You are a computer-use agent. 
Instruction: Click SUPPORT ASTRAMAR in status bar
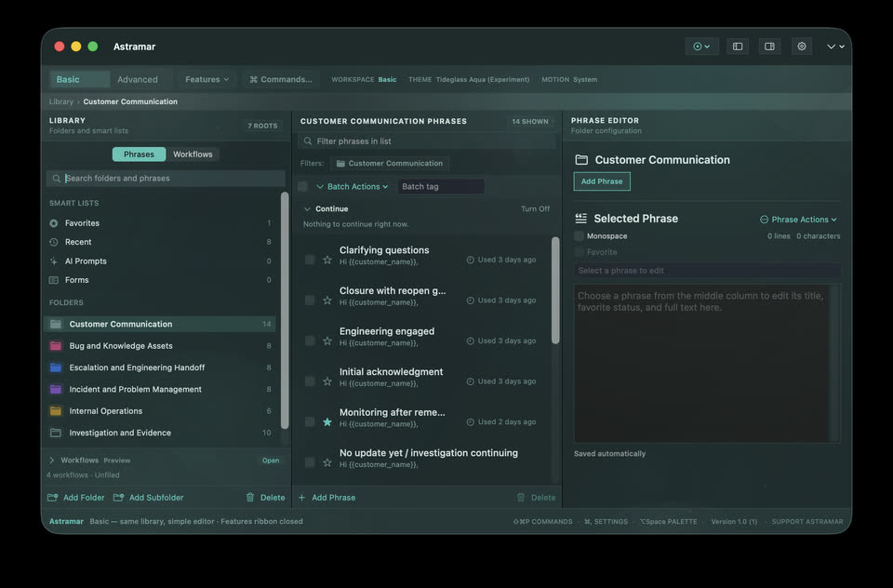[x=807, y=521]
